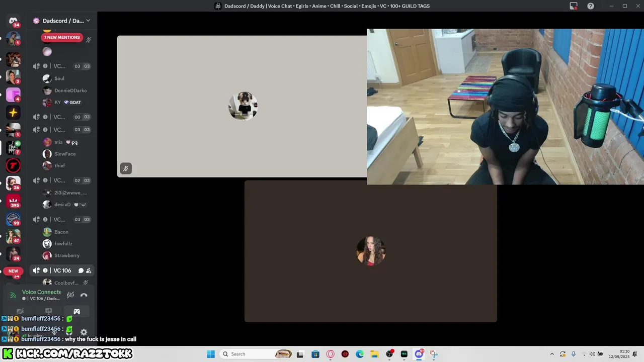Open the server showing 90 notifications
Image resolution: width=644 pixels, height=362 pixels.
point(13,219)
